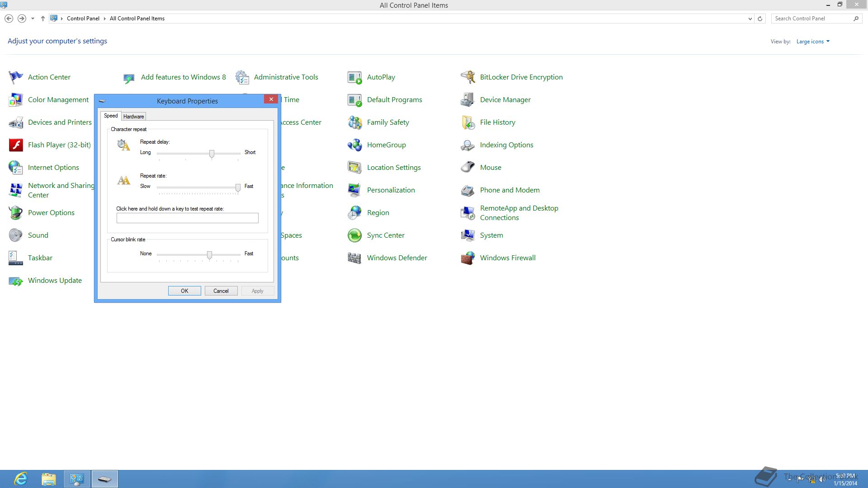Open the Devices and Printers icon
This screenshot has width=868, height=488.
16,122
